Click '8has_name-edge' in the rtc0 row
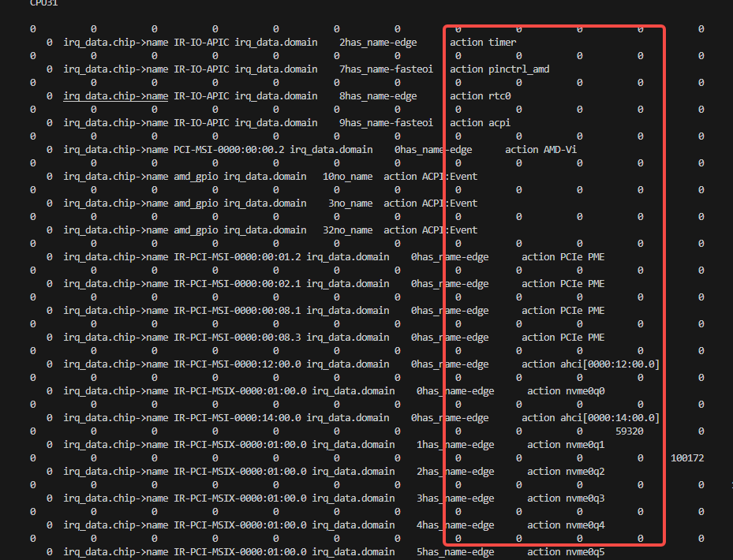 378,95
